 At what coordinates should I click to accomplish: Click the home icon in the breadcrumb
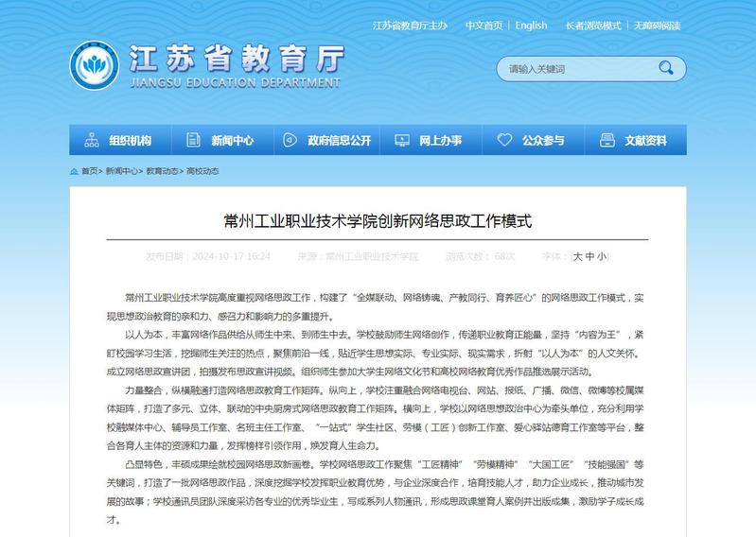point(74,171)
